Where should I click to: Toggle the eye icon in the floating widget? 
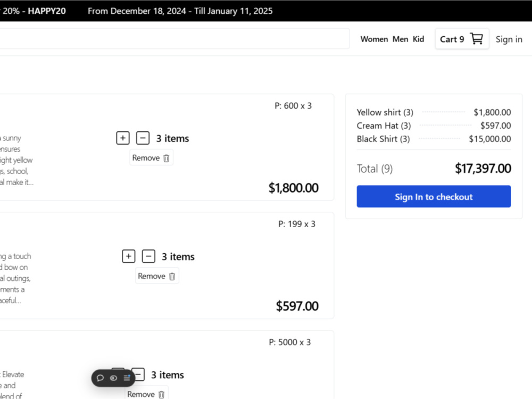coord(113,378)
